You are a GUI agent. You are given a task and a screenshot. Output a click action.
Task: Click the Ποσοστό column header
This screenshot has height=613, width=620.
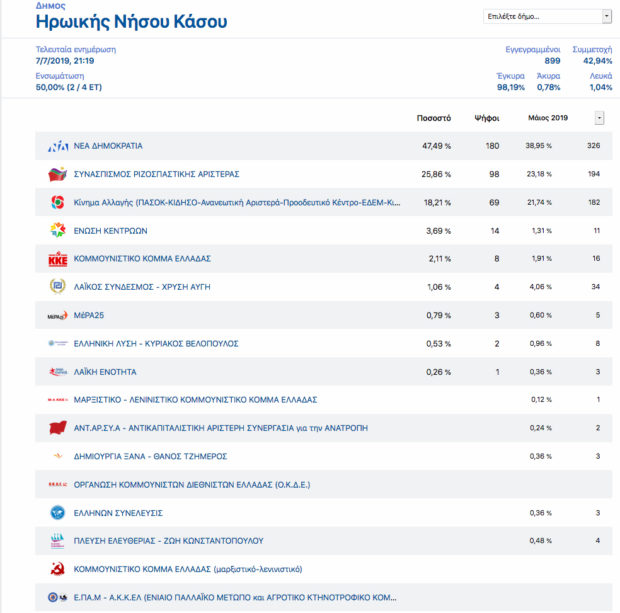[x=434, y=118]
